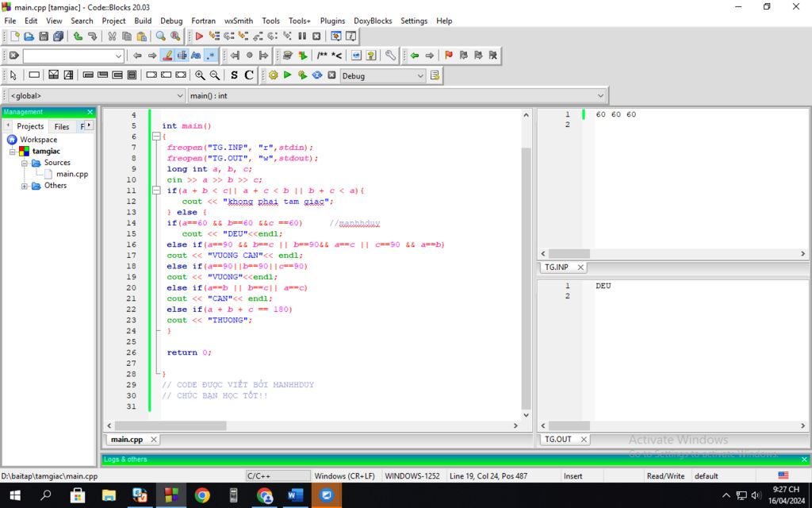The width and height of the screenshot is (812, 508).
Task: Click the Save all files icon
Action: [x=58, y=37]
